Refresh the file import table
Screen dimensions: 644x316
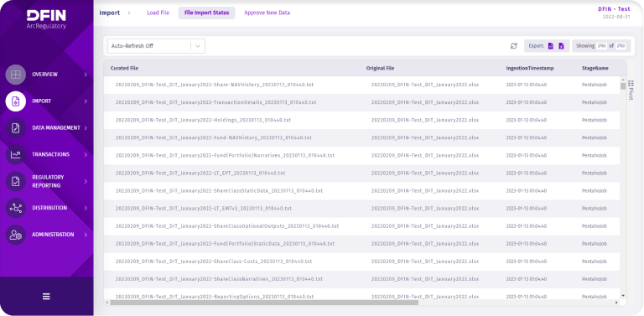pyautogui.click(x=513, y=46)
